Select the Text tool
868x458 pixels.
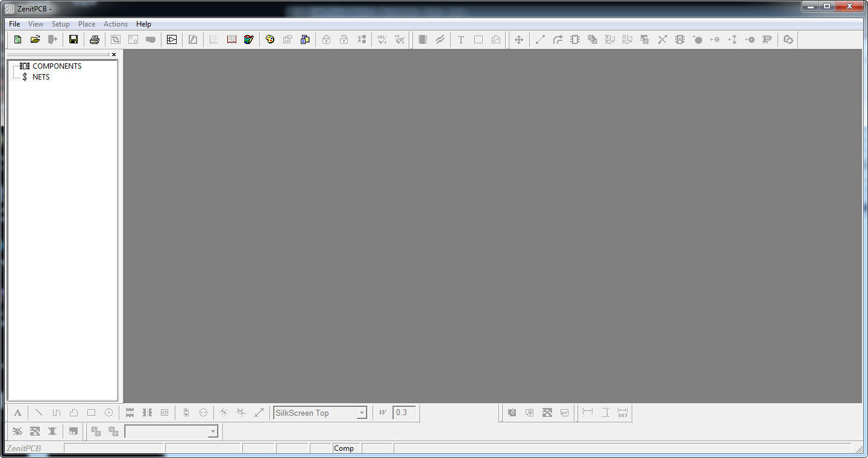[x=461, y=39]
